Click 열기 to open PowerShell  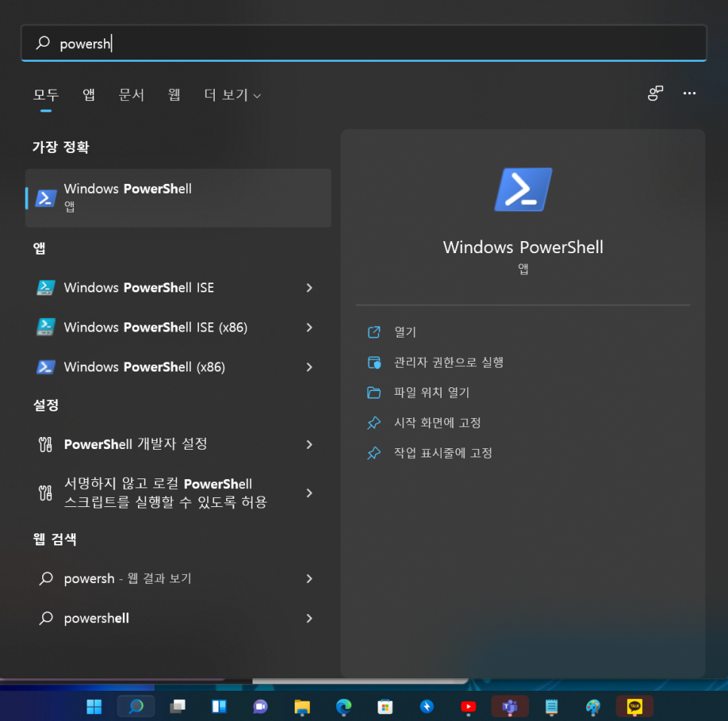(x=405, y=332)
